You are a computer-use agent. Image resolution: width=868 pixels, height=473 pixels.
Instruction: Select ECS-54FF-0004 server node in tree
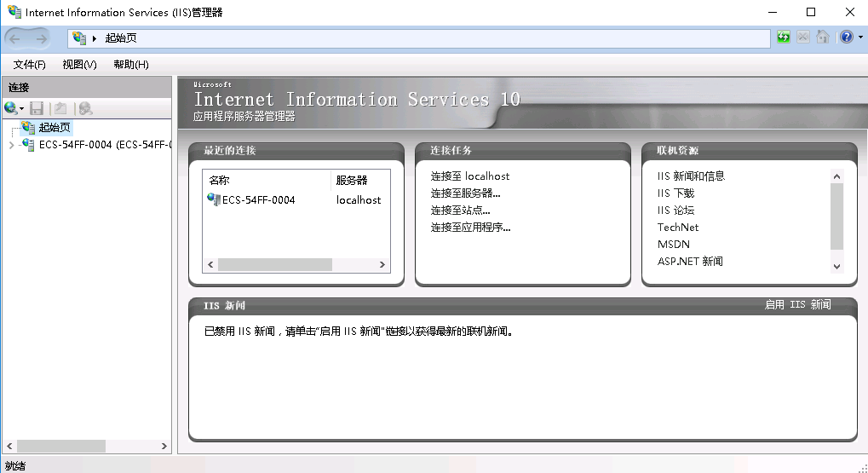pos(105,145)
